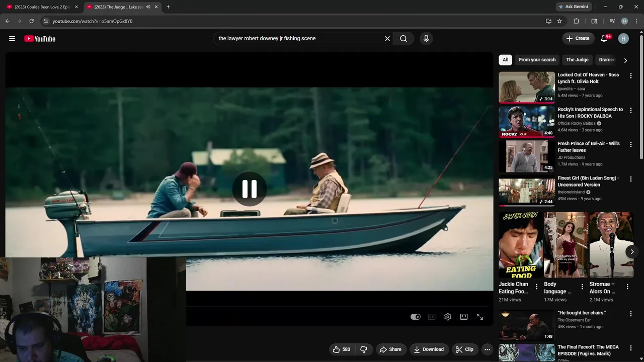The height and width of the screenshot is (362, 644).
Task: Open a new browser tab
Action: 168,7
